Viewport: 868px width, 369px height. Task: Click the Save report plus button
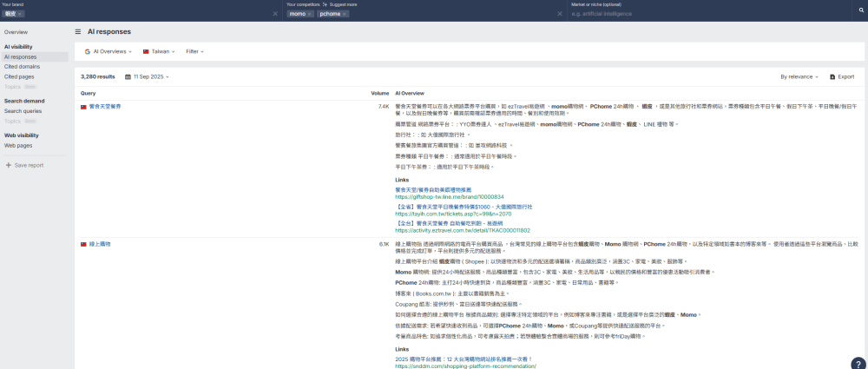pyautogui.click(x=24, y=165)
